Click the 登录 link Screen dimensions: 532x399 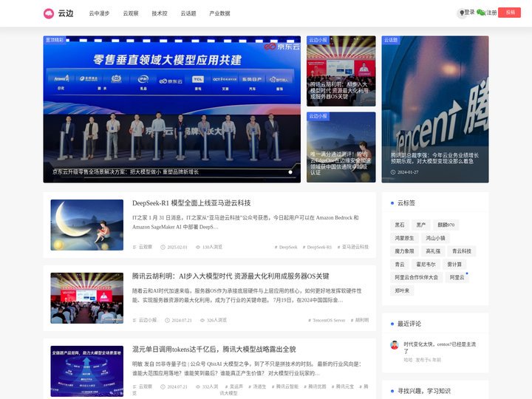click(x=470, y=13)
